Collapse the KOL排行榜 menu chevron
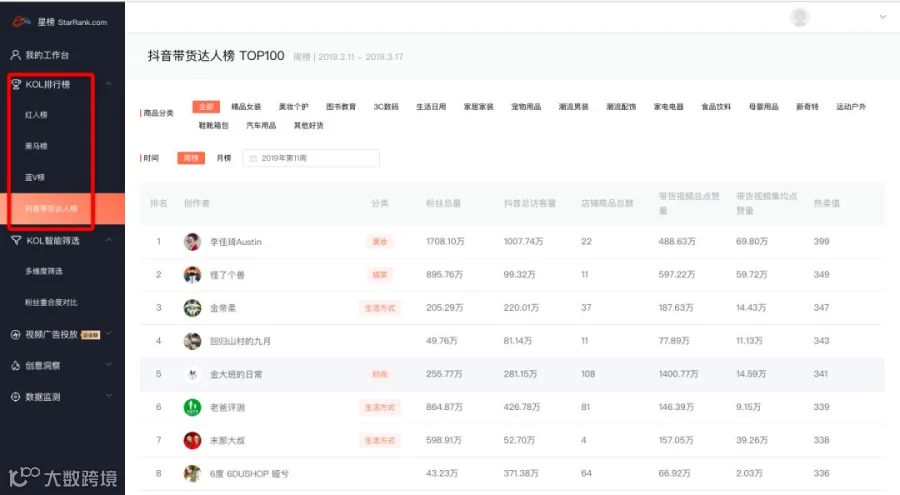The image size is (900, 495). [108, 84]
